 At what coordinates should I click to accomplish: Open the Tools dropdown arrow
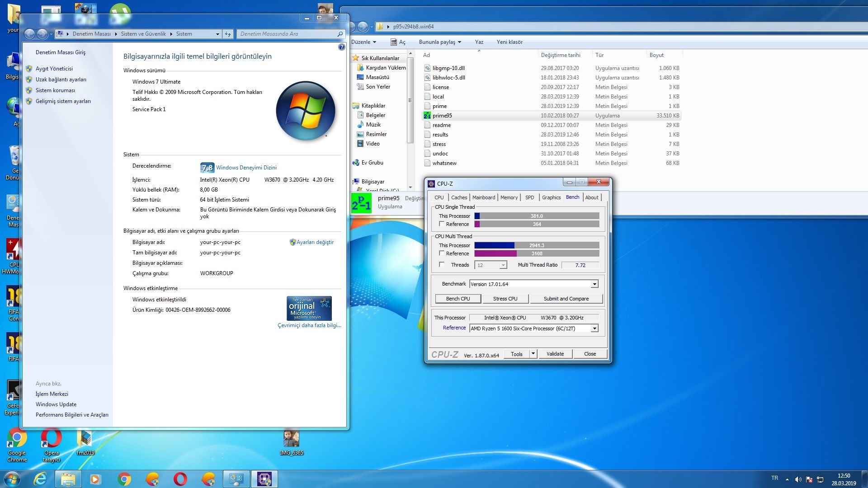click(533, 354)
